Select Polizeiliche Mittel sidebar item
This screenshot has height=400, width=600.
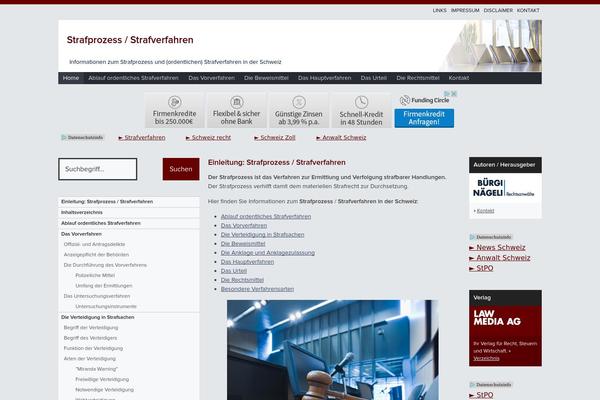click(95, 275)
